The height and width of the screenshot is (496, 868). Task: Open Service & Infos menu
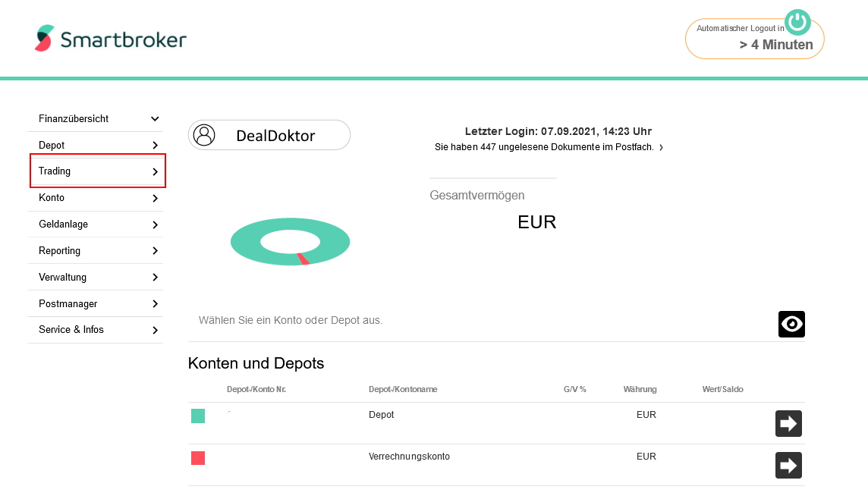click(95, 330)
